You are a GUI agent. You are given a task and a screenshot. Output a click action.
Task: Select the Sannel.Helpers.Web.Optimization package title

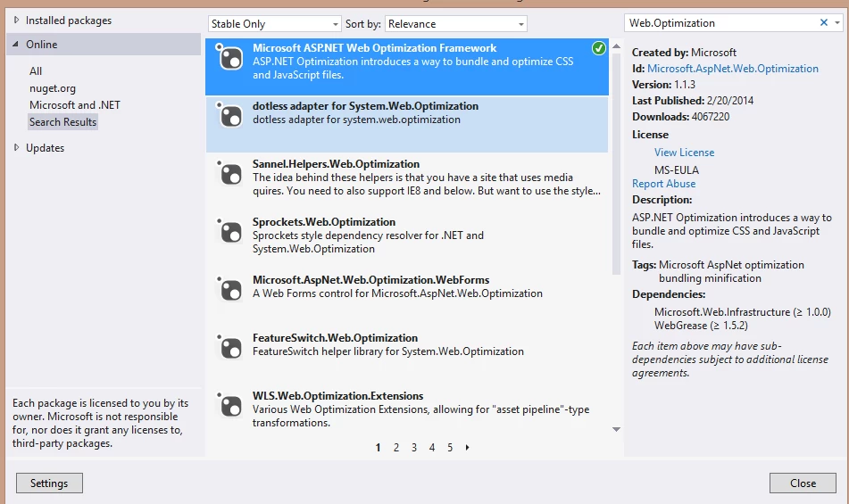(x=336, y=164)
